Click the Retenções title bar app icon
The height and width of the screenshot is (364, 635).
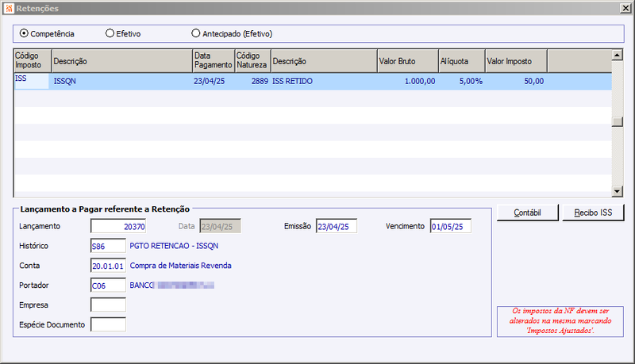[x=10, y=8]
